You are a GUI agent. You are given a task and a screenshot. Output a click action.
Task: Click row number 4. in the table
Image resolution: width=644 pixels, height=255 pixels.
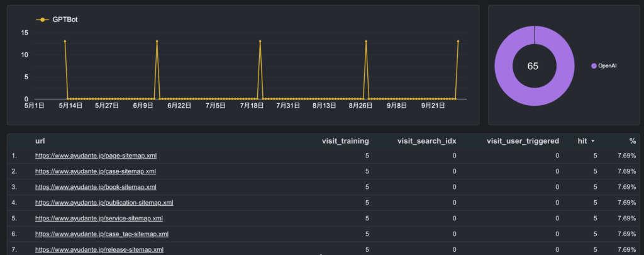[x=14, y=203]
